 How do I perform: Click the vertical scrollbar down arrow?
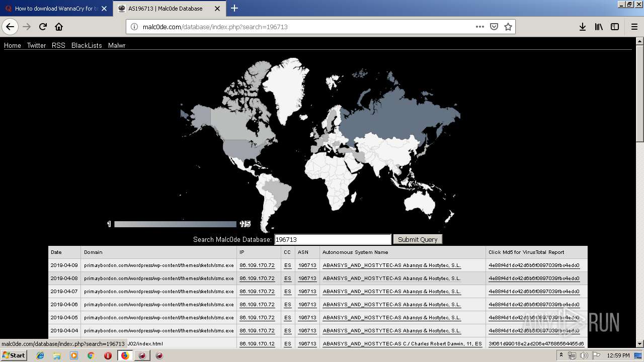[x=639, y=344]
